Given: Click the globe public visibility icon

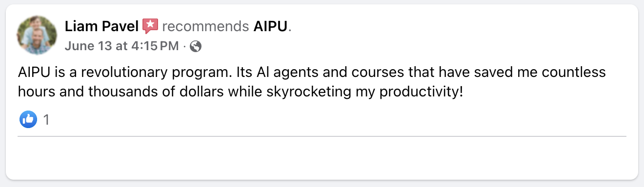Looking at the screenshot, I should [196, 46].
